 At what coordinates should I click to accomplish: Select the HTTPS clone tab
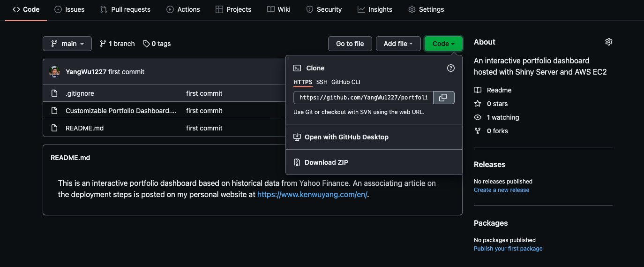(303, 82)
